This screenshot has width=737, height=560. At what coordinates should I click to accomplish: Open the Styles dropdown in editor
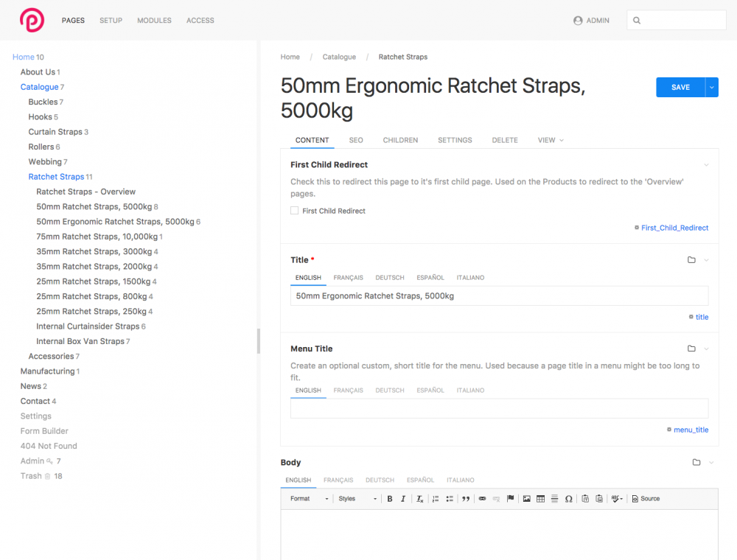click(x=357, y=499)
